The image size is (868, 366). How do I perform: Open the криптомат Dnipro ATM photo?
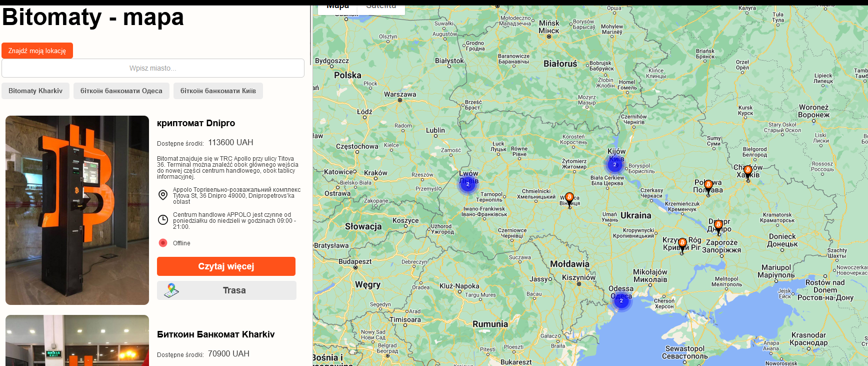point(77,210)
